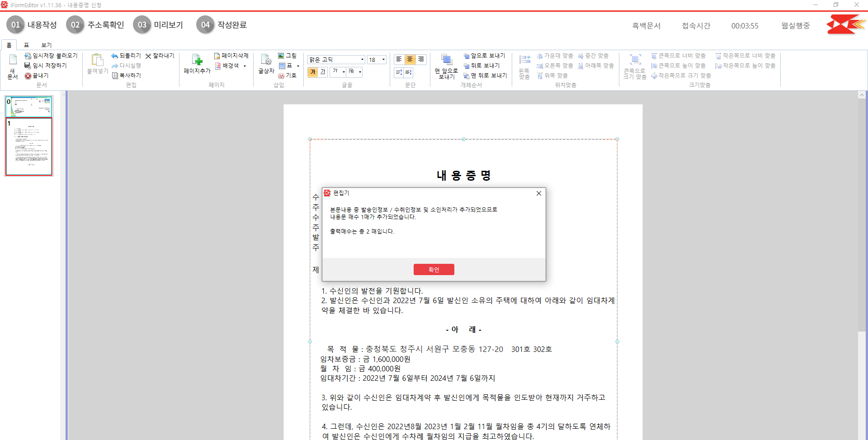Viewport: 868px width, 440px height.
Task: Click the '- 아 래 -' heading text
Action: 464,330
